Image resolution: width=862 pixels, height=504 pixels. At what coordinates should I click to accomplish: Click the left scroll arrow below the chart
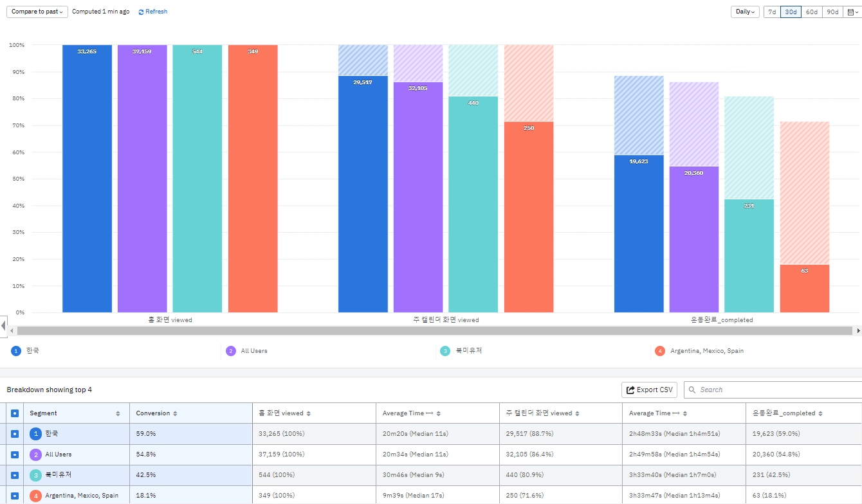click(11, 330)
